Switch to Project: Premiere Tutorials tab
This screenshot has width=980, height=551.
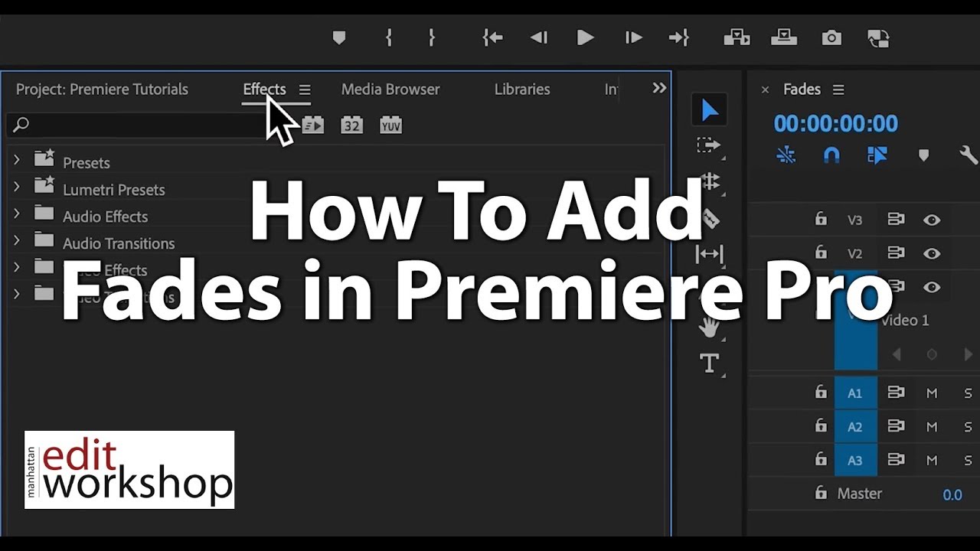[102, 90]
